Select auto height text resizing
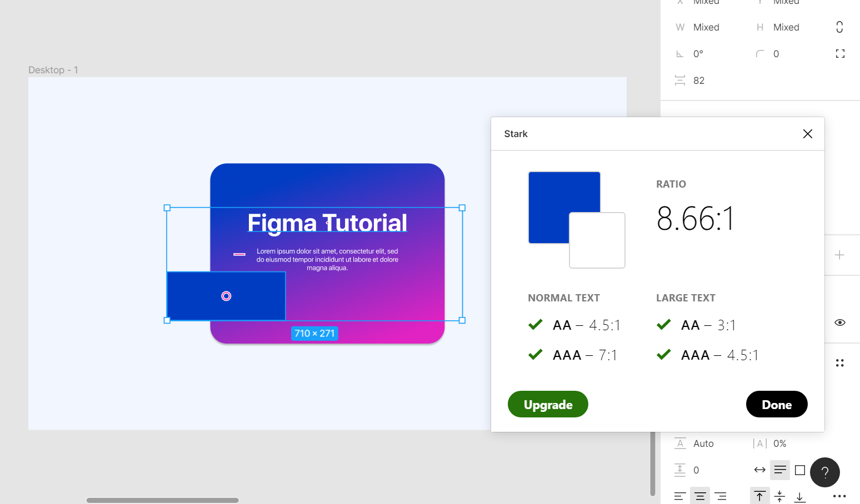Image resolution: width=860 pixels, height=504 pixels. point(780,470)
